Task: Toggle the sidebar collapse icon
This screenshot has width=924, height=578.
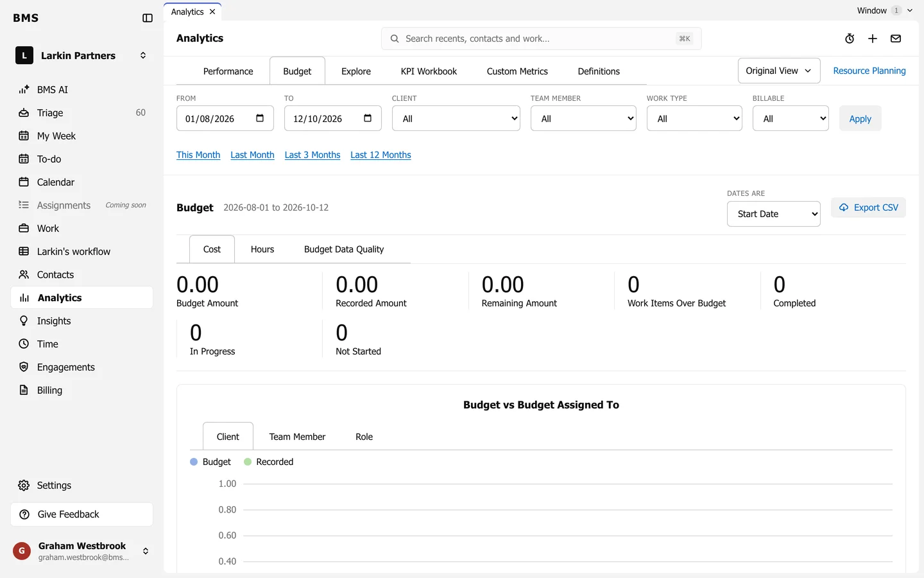Action: [148, 18]
